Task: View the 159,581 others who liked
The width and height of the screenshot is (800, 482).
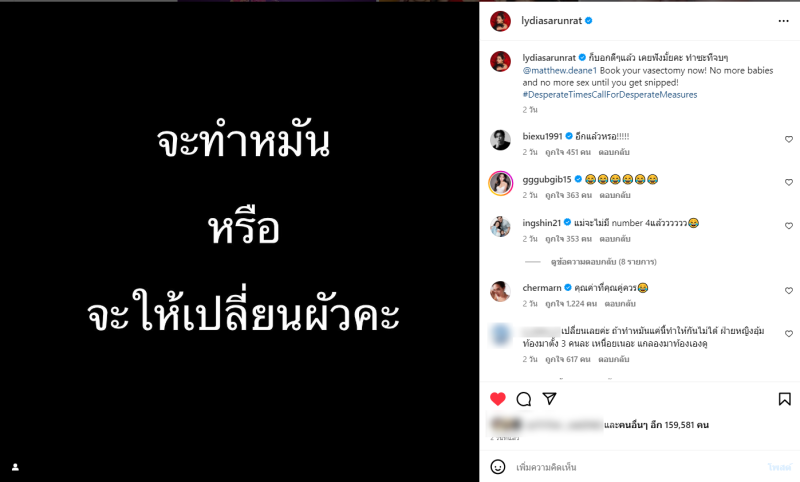Action: (x=656, y=425)
